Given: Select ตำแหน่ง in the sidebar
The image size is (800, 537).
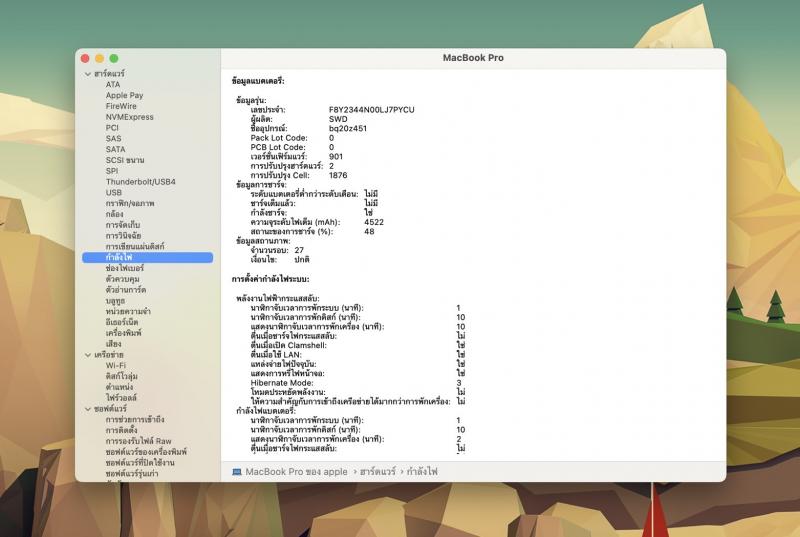Looking at the screenshot, I should tap(119, 387).
